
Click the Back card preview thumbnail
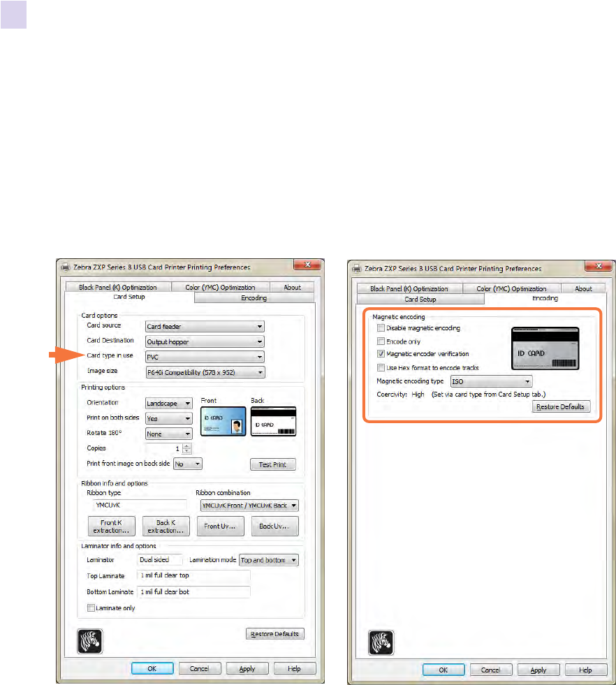tap(274, 421)
